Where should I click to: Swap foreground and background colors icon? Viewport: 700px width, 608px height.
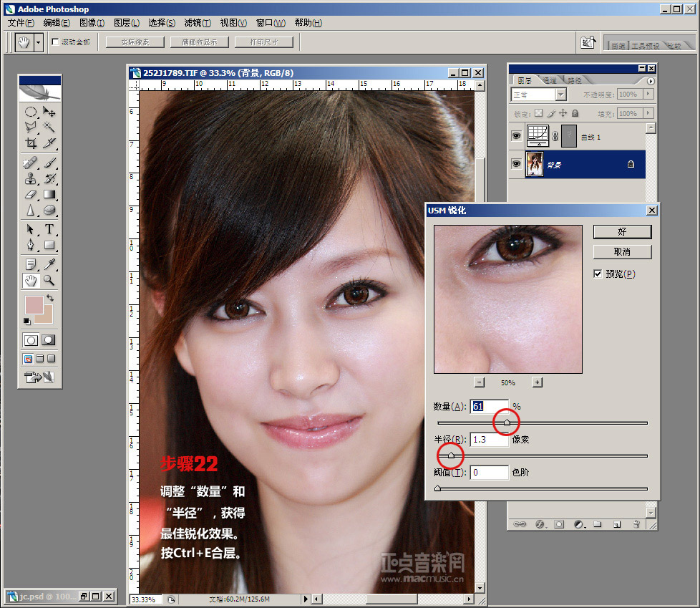point(50,297)
